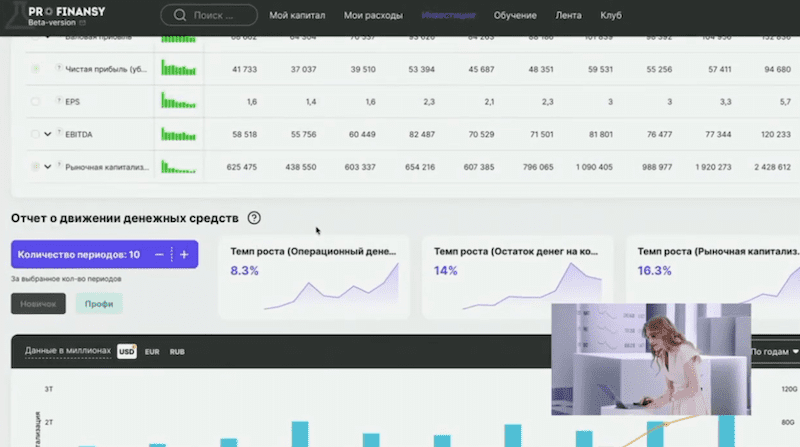Click the EPS value 5,7
This screenshot has height=447, width=800.
(x=785, y=102)
